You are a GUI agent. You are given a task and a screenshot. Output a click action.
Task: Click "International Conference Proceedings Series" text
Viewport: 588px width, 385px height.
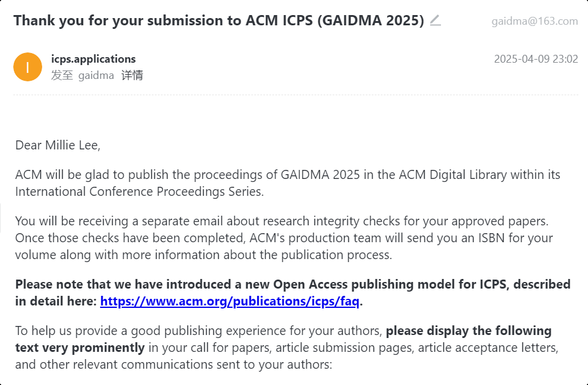(140, 192)
